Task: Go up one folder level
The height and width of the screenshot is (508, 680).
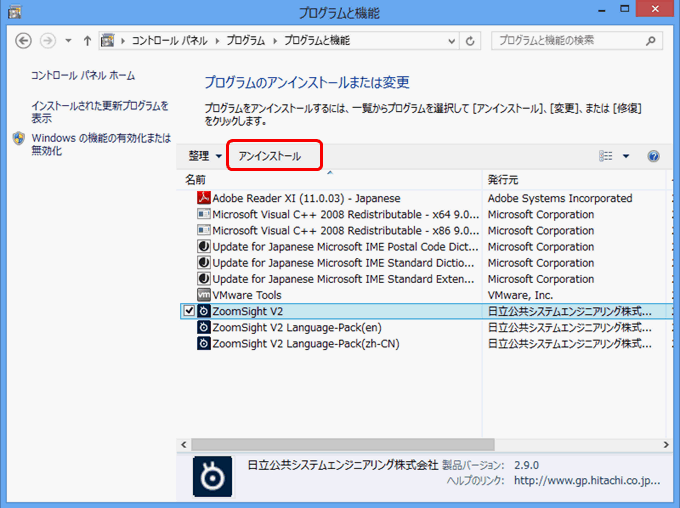Action: (x=87, y=41)
